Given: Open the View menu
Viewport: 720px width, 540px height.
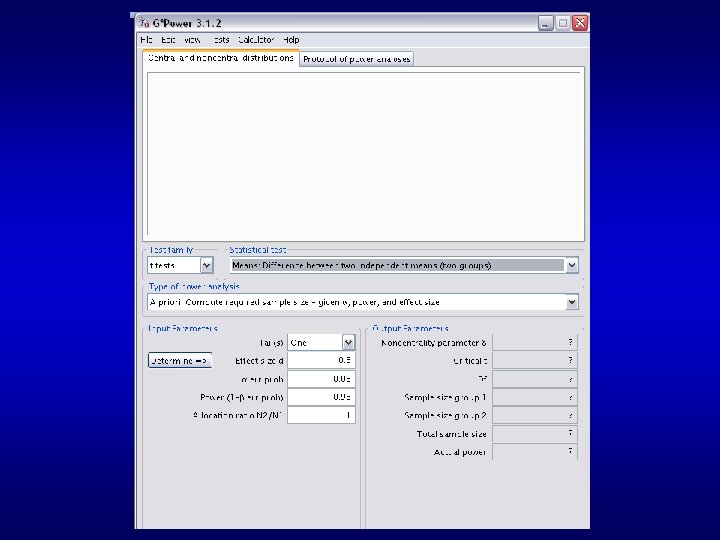Looking at the screenshot, I should tap(192, 40).
